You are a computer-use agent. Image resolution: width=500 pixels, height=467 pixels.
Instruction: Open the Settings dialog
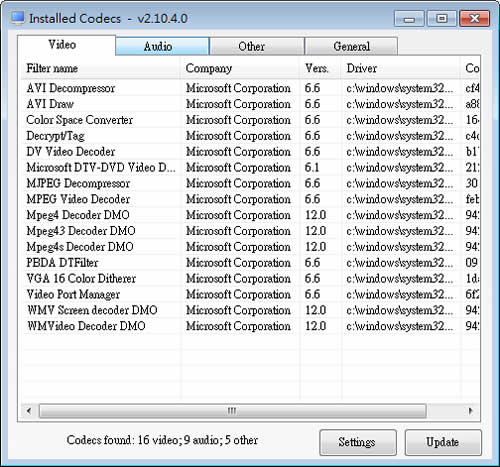click(358, 442)
